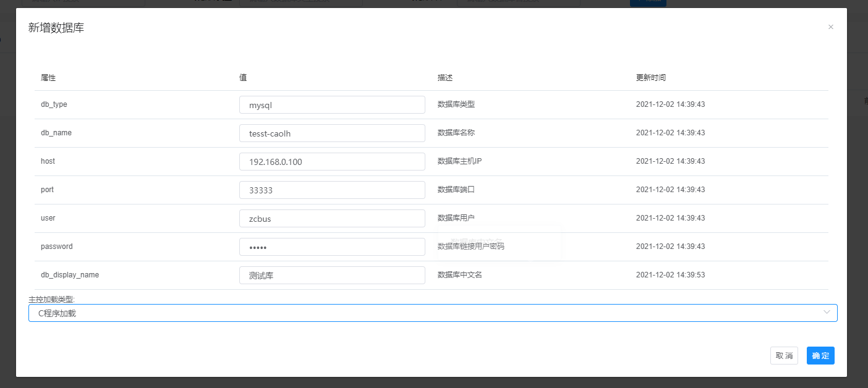Click the 更新时间 column header

coord(650,78)
